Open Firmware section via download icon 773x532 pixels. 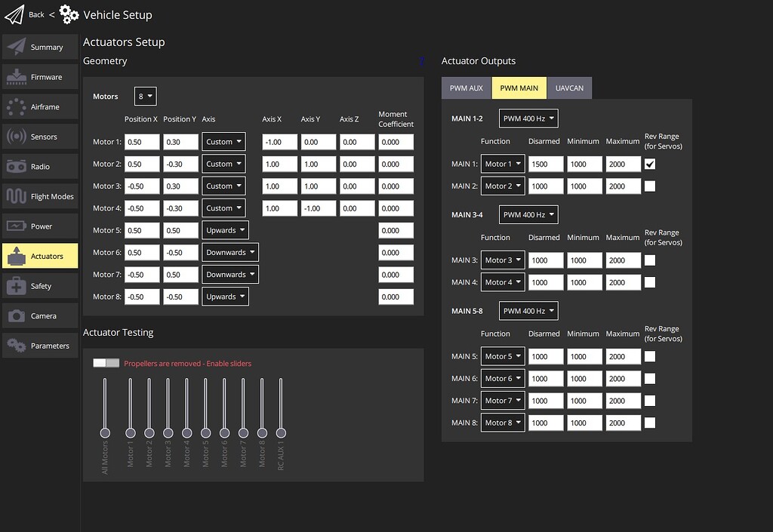pos(17,77)
